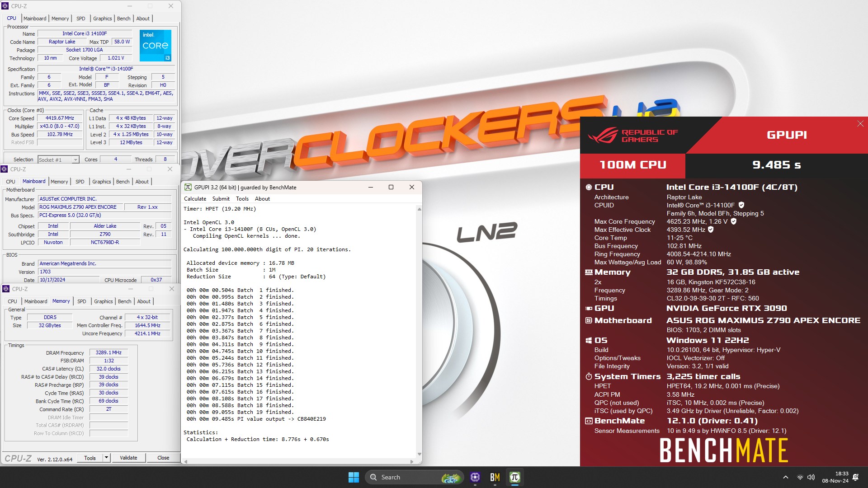This screenshot has height=488, width=868.
Task: Close the BenchMate GPUPI result panel
Action: click(x=860, y=124)
